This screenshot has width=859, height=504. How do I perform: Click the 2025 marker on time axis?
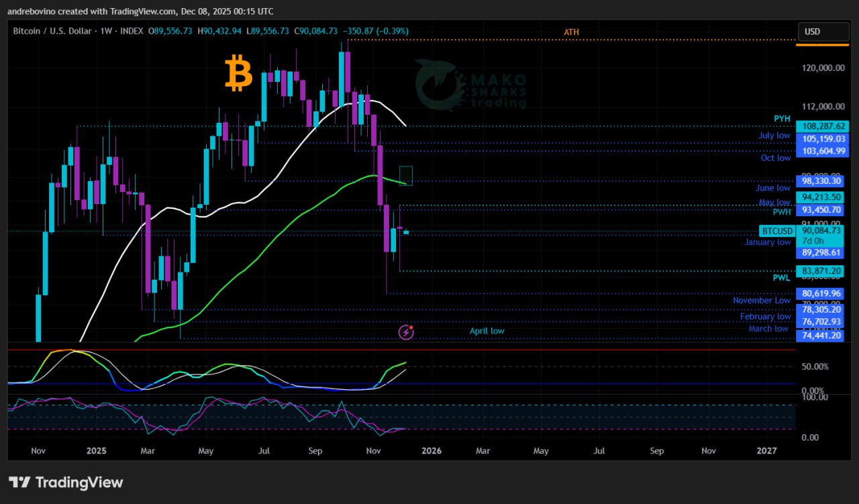(x=96, y=451)
